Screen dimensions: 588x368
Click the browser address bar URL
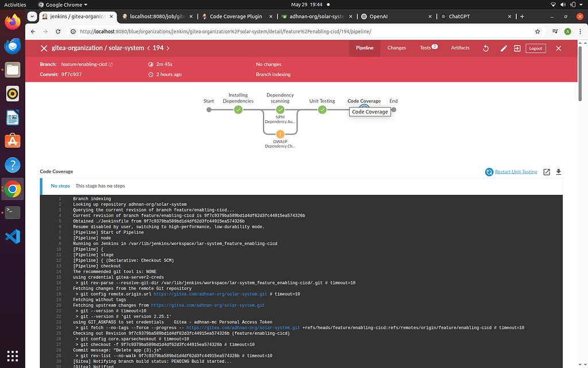point(225,32)
